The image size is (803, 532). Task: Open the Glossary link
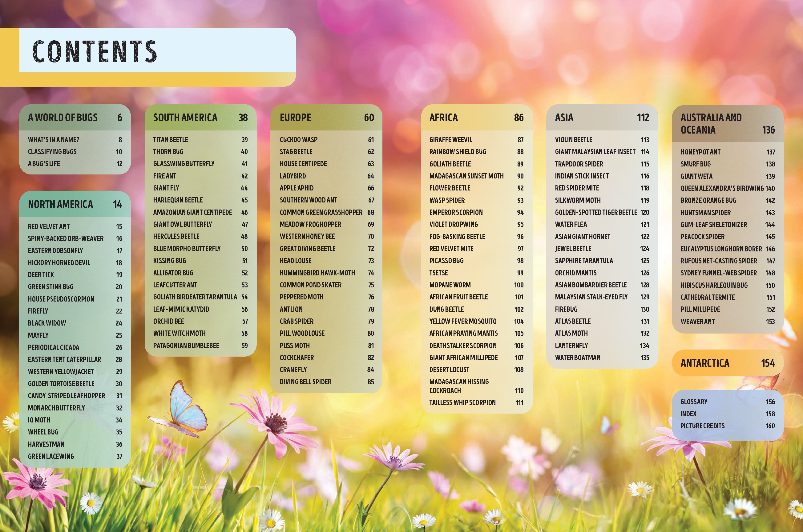[x=694, y=402]
